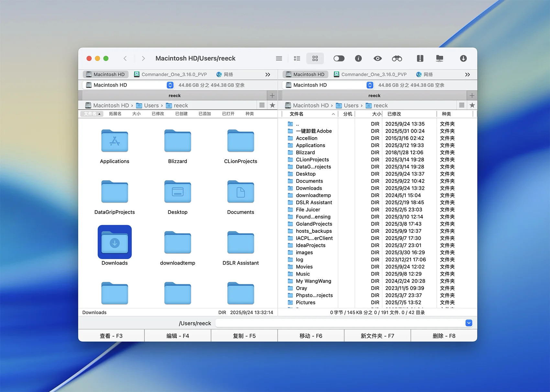Screen dimensions: 550x392
Task: Open right pane folder history list icon
Action: [462, 105]
